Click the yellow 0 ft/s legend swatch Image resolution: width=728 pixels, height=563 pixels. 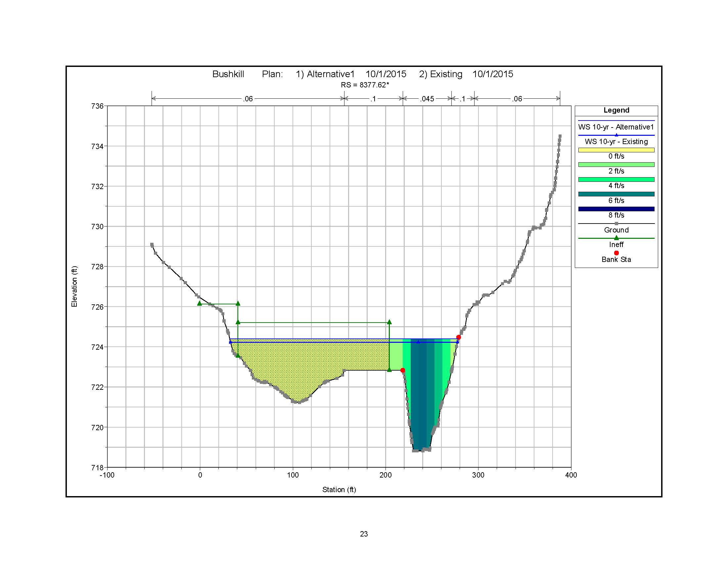click(x=616, y=150)
